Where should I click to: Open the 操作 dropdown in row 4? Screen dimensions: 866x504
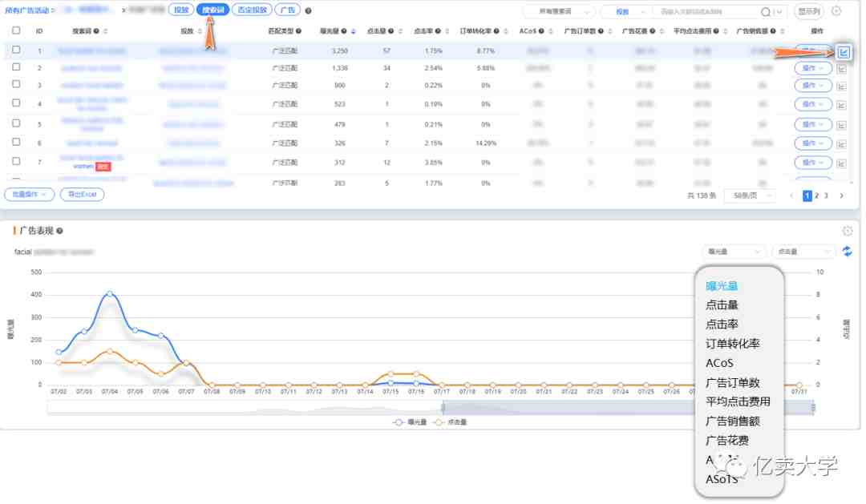tap(812, 104)
